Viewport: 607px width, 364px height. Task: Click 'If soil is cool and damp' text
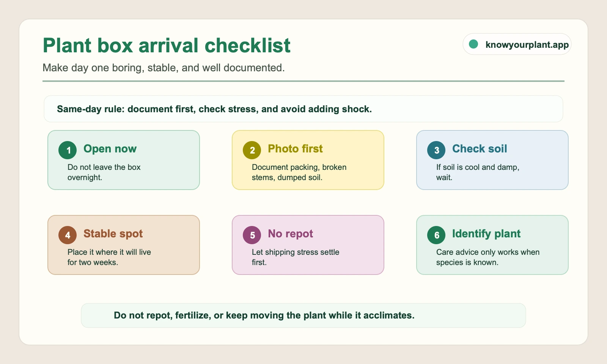click(x=478, y=172)
